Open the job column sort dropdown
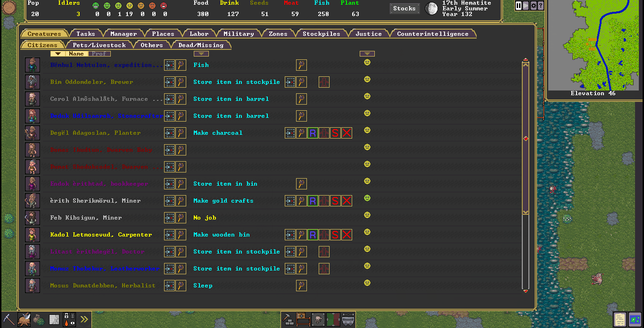Screen dimensions: 644x328 pos(201,54)
